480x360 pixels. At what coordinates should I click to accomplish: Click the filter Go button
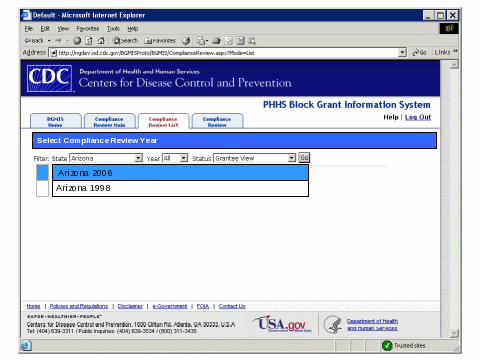[x=304, y=158]
